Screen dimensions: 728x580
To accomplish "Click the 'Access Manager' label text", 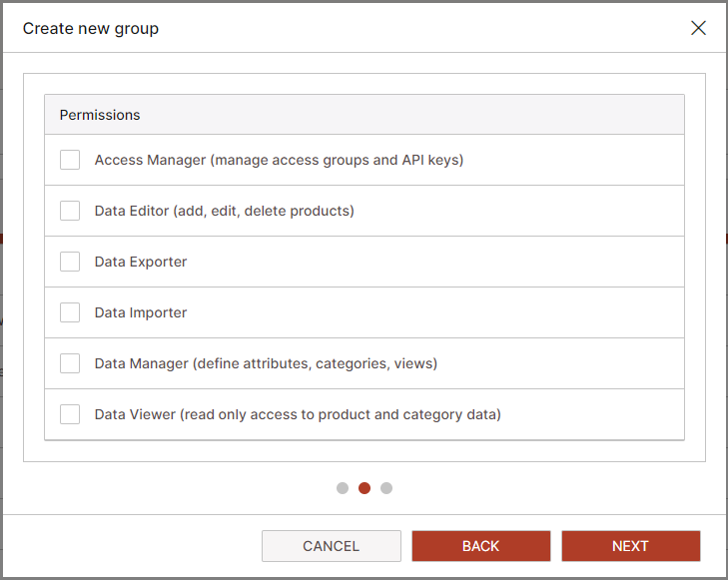I will (x=279, y=160).
